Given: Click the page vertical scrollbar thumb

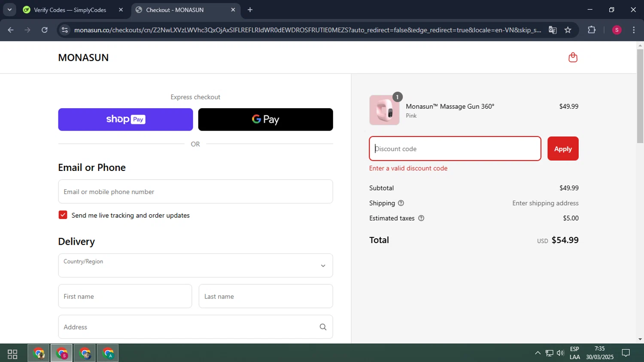Looking at the screenshot, I should [640, 96].
